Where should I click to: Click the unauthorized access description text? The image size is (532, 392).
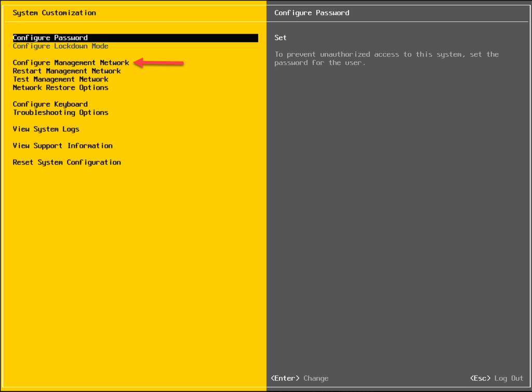point(386,58)
